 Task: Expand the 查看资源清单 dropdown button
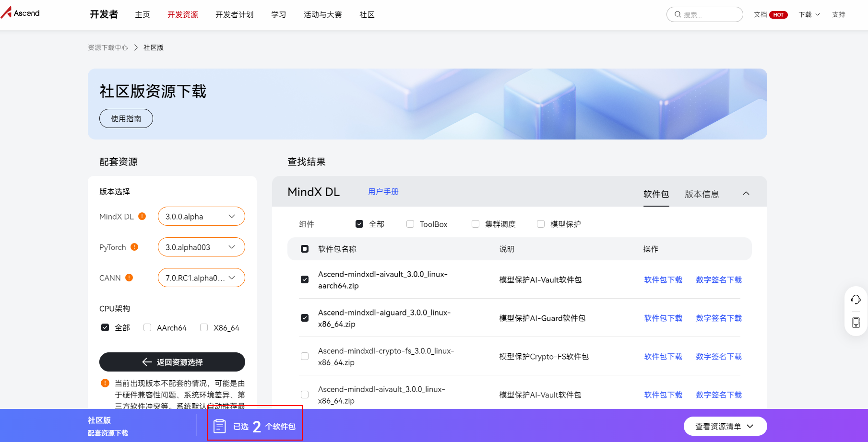(725, 426)
